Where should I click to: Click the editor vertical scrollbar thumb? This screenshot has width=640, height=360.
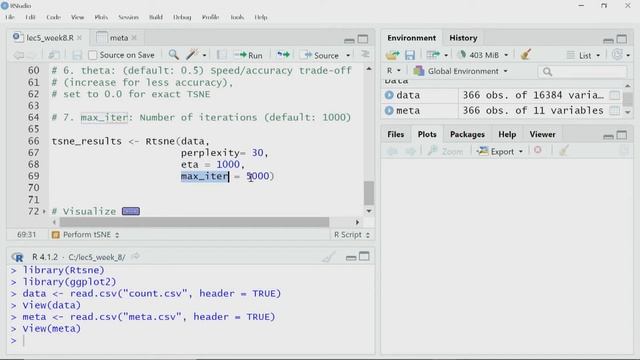pos(369,193)
